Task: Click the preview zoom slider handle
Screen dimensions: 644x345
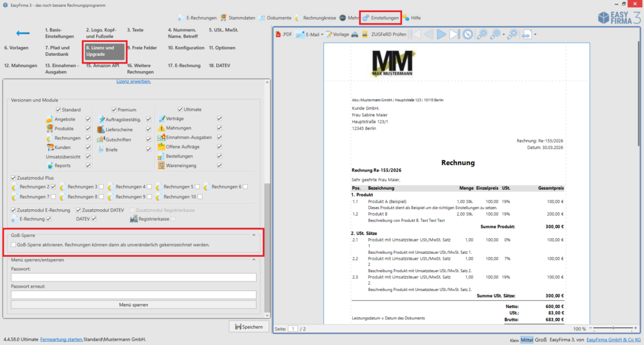Action: [x=613, y=328]
